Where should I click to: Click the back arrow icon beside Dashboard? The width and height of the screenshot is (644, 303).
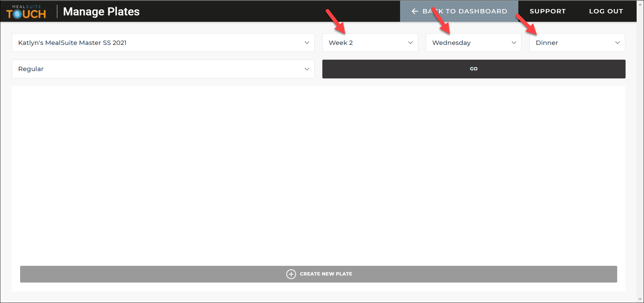(x=415, y=11)
